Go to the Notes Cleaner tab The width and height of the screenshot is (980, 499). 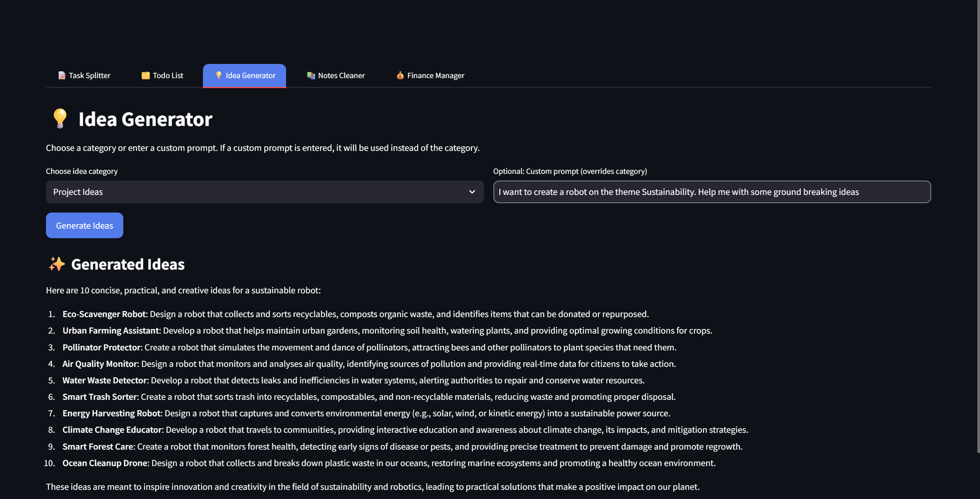pyautogui.click(x=341, y=75)
